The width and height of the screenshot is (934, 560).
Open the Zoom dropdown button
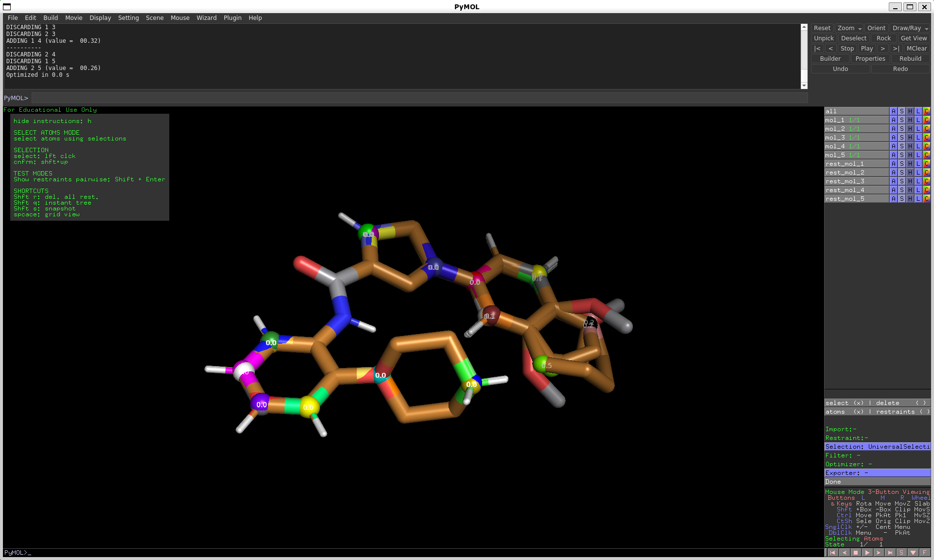click(849, 28)
